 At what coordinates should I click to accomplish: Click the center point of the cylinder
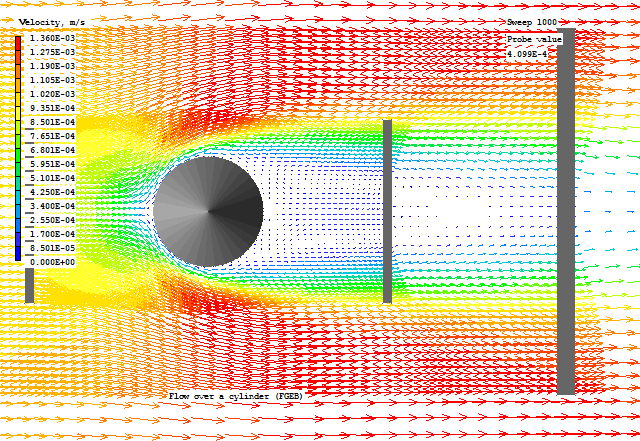pos(208,211)
